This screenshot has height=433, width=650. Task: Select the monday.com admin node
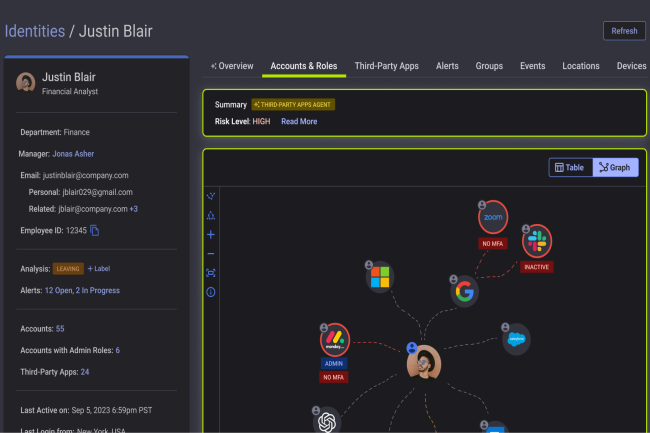333,338
